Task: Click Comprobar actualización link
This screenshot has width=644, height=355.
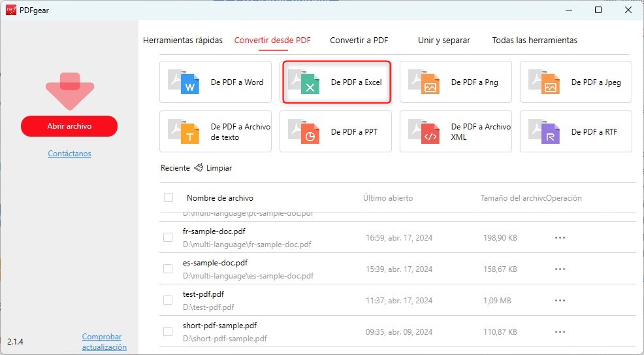Action: (x=105, y=342)
